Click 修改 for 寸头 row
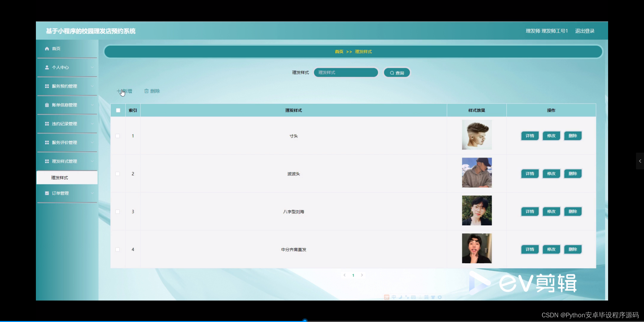The height and width of the screenshot is (322, 644). 551,136
